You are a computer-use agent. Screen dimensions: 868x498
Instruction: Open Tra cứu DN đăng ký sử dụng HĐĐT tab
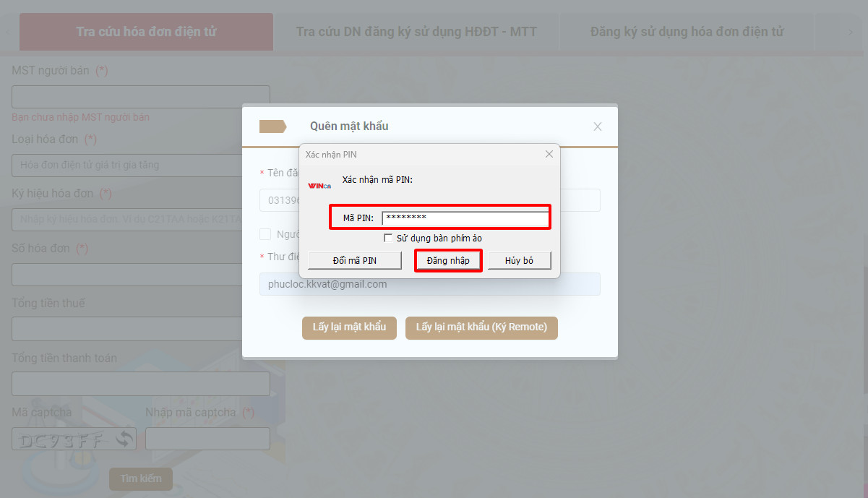click(416, 32)
